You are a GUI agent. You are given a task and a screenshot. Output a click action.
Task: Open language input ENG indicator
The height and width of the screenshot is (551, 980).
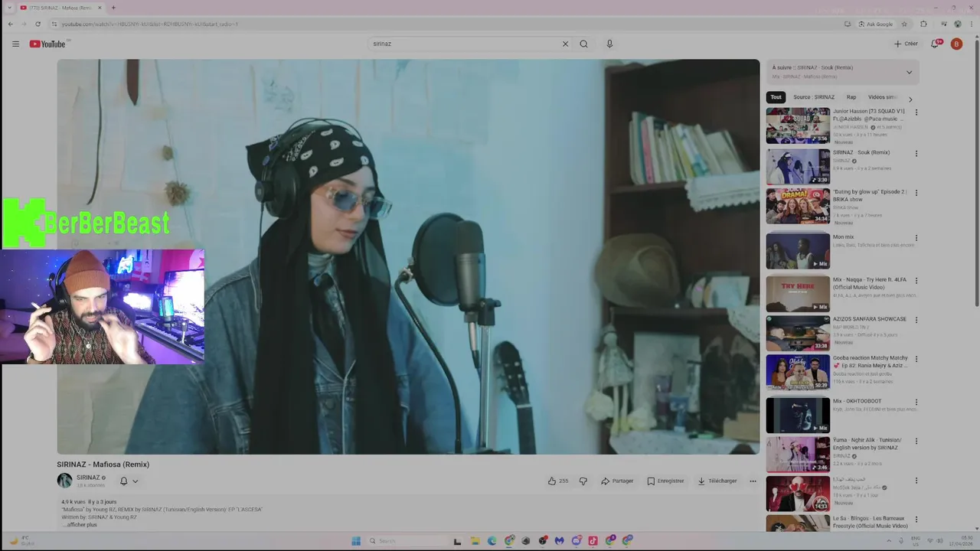[915, 540]
